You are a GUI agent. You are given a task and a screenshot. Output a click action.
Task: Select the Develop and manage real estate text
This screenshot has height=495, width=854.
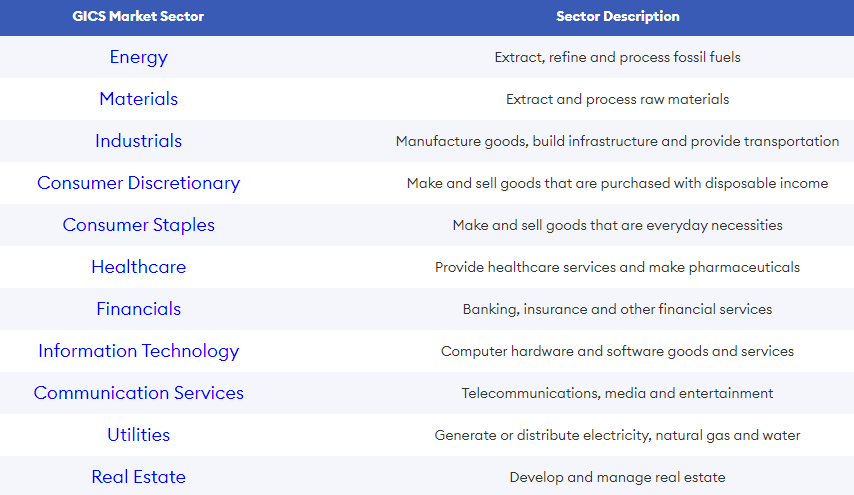click(618, 478)
